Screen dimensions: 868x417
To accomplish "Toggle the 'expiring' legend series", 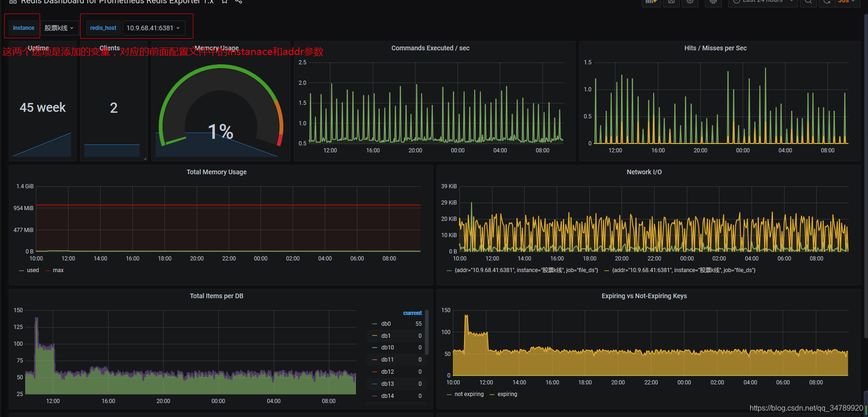I will (507, 394).
